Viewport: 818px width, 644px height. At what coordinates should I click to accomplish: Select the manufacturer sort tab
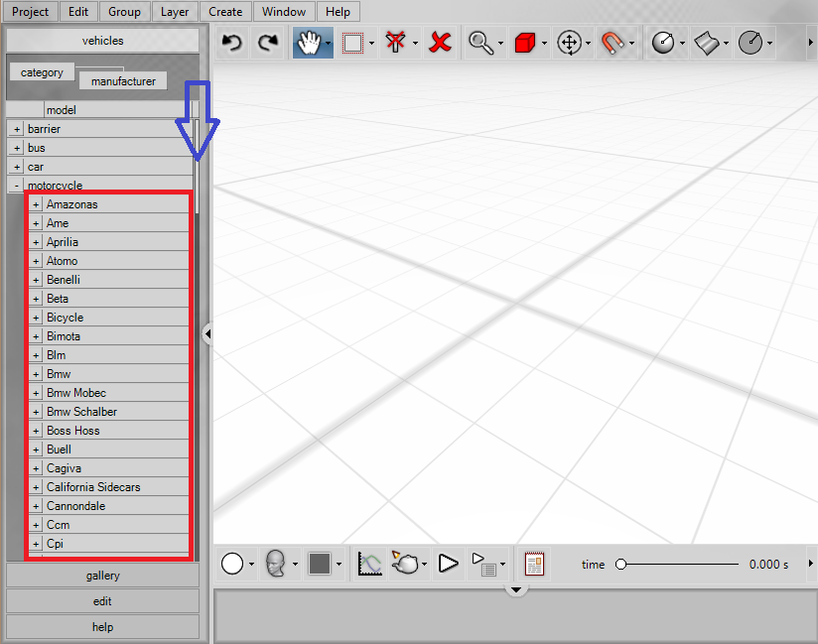123,81
